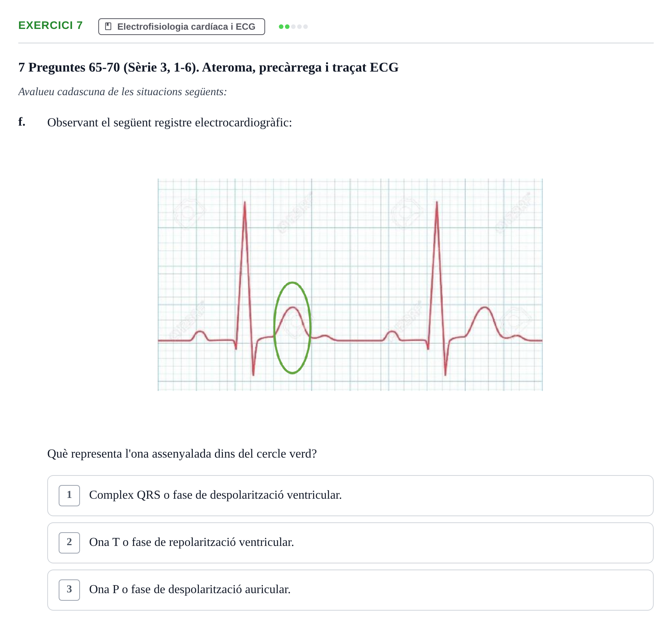The width and height of the screenshot is (672, 635).
Task: Click the question 'Què representa l'ona assenyalada' text
Action: click(x=182, y=454)
